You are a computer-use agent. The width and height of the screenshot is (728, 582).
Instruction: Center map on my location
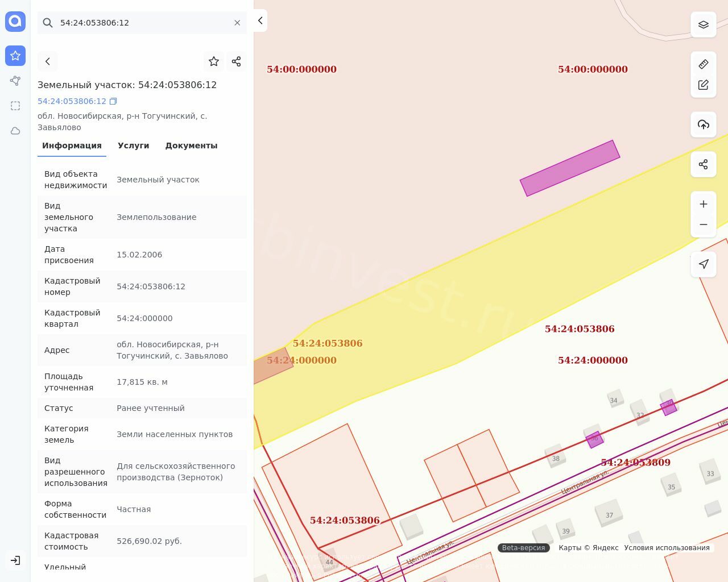tap(704, 264)
